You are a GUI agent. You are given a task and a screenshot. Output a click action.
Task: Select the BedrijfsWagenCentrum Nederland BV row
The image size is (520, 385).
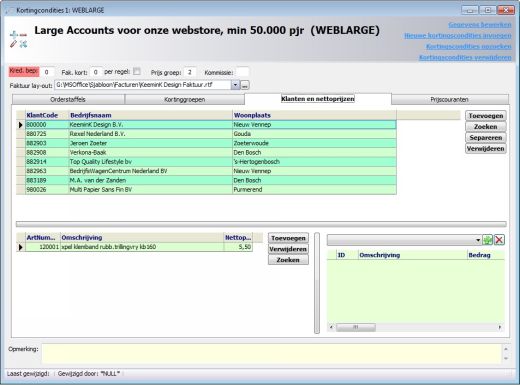pyautogui.click(x=211, y=171)
